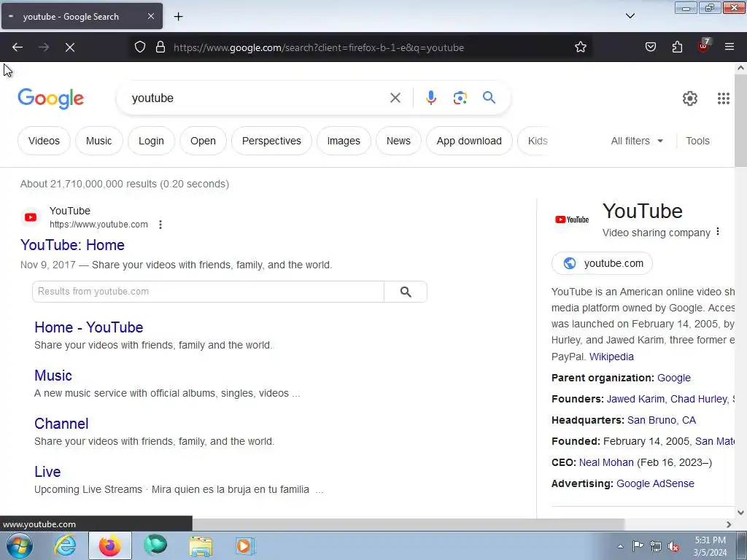Click the Google logo

point(50,98)
